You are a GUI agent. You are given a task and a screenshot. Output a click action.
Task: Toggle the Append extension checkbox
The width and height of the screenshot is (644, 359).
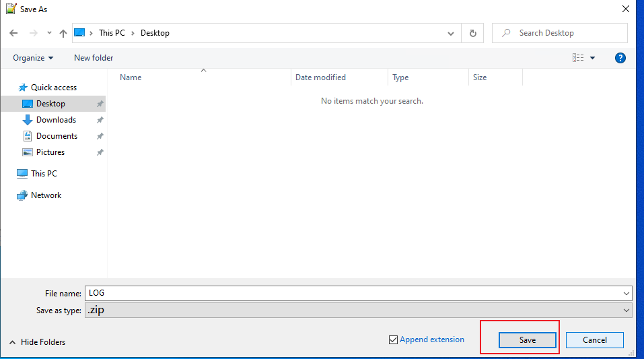coord(394,340)
